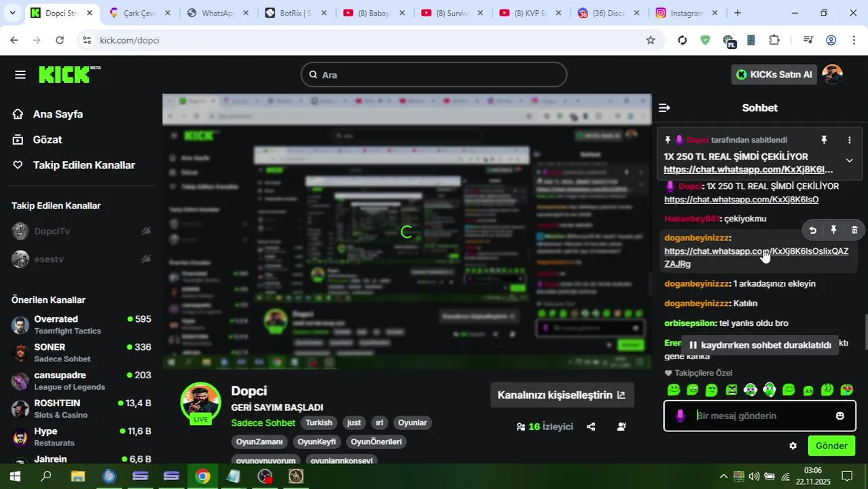The width and height of the screenshot is (868, 489).
Task: Reply to doganbeyinizzz message icon
Action: pos(812,230)
